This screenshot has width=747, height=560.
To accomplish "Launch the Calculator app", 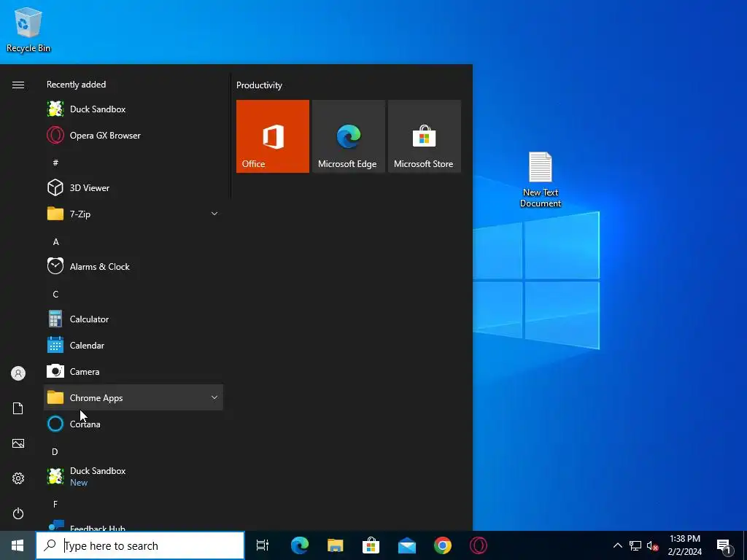I will (133, 319).
